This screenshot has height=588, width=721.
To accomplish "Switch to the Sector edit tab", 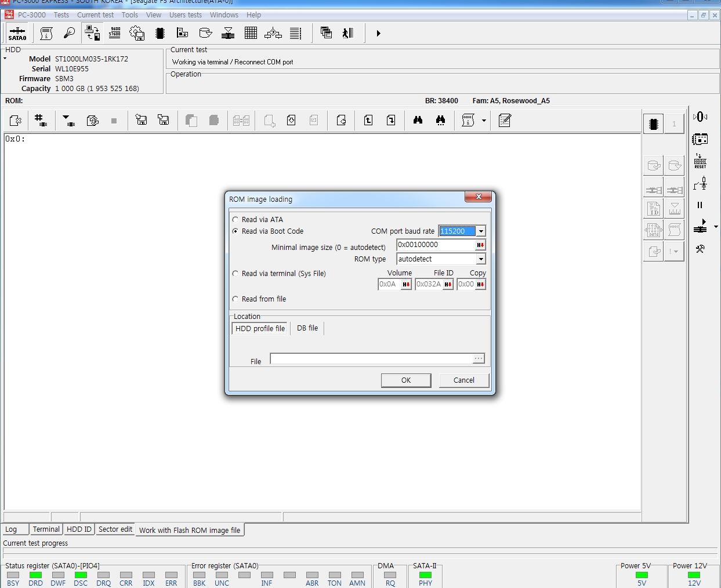I will [x=115, y=529].
